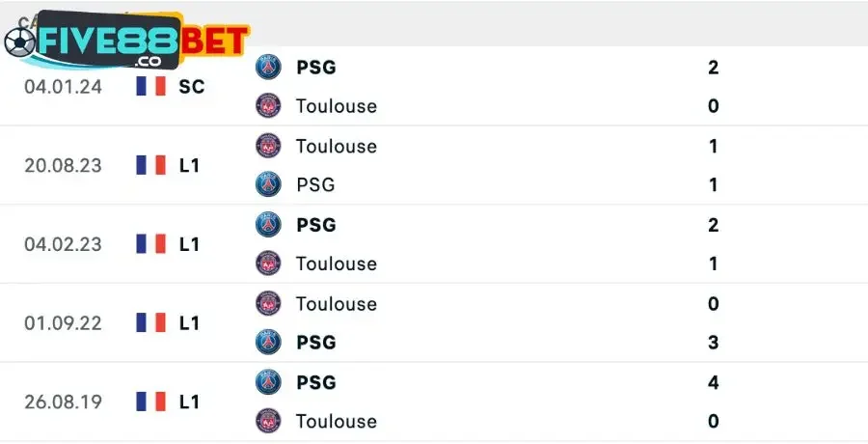868x444 pixels.
Task: Click Toulouse crest in the 04.01.24 match
Action: click(x=268, y=105)
